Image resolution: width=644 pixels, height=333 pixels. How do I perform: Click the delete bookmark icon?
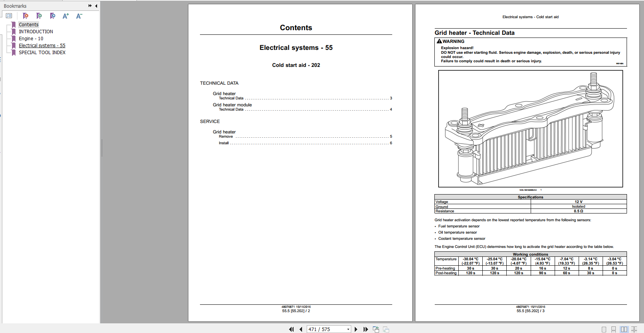click(26, 16)
